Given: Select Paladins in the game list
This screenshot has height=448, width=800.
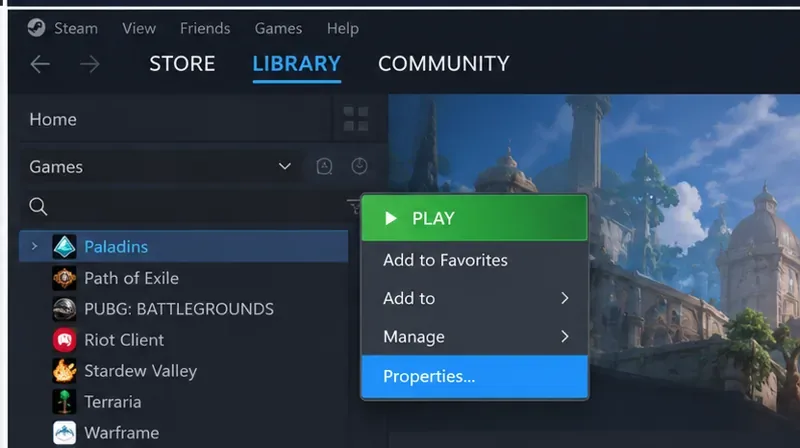Looking at the screenshot, I should click(184, 246).
